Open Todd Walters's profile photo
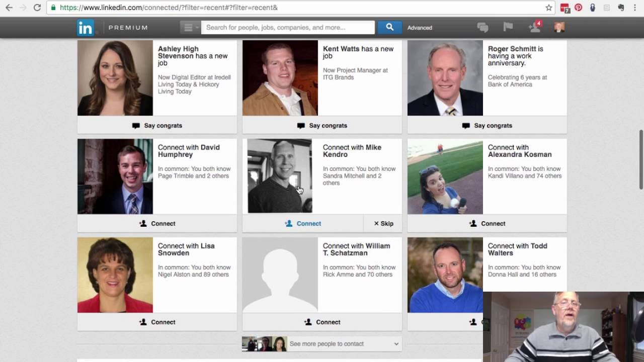Image resolution: width=644 pixels, height=362 pixels. [x=445, y=275]
